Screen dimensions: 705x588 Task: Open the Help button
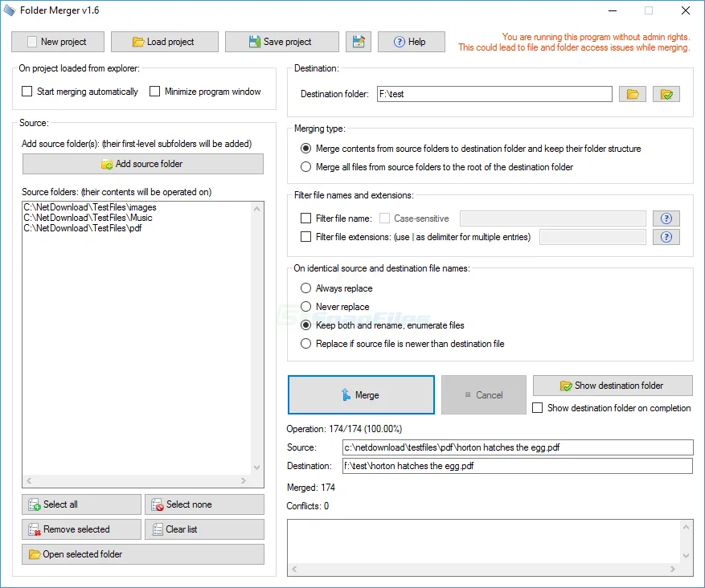[x=412, y=42]
